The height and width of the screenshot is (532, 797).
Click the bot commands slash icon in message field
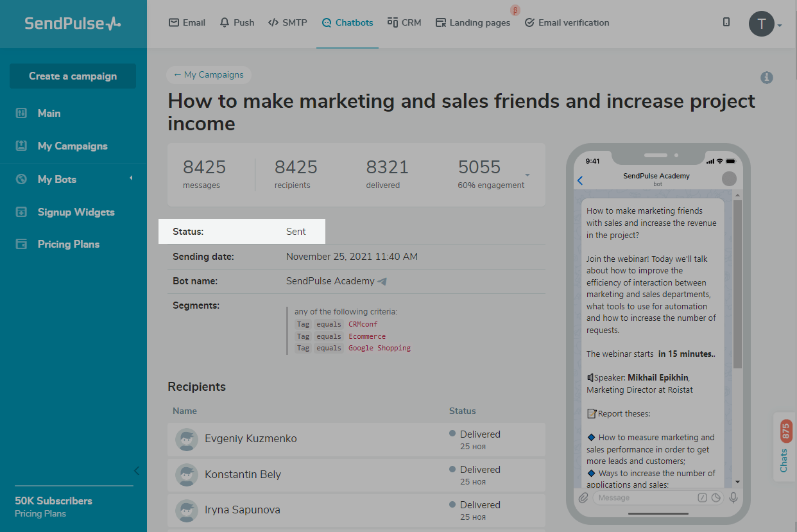tap(702, 497)
